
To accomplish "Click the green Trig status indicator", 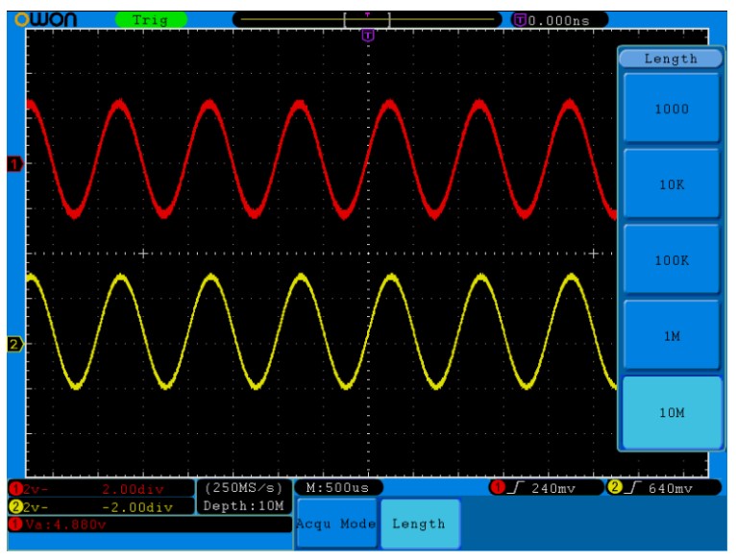I will click(151, 20).
